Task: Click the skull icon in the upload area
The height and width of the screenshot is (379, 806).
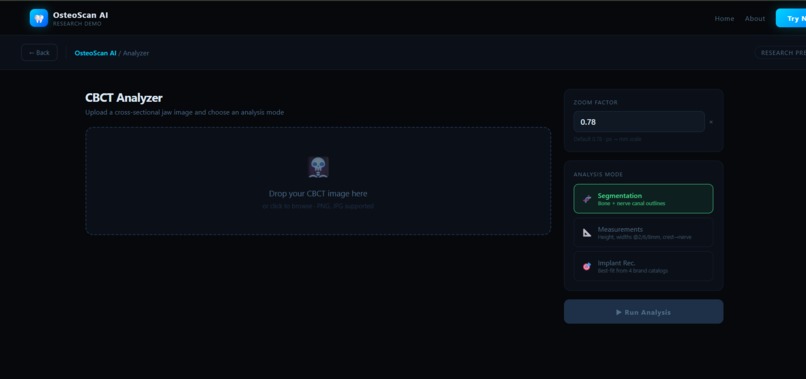Action: click(x=318, y=167)
